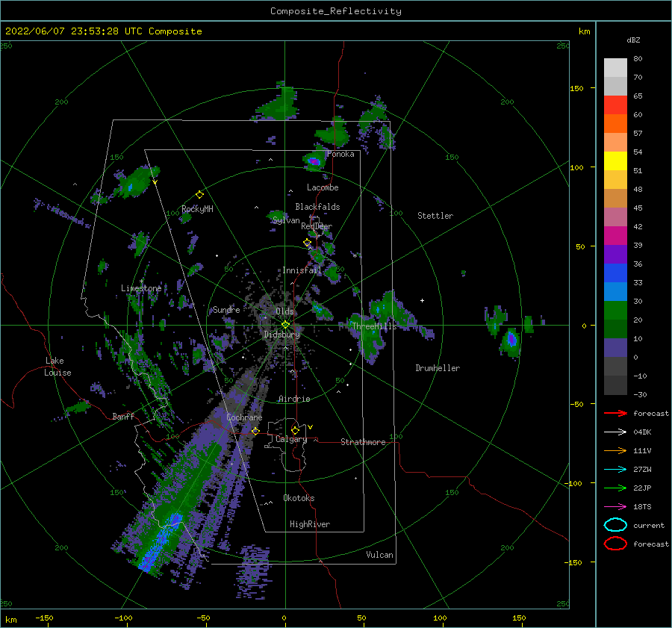Viewport: 672px width, 628px height.
Task: Click the orange 111V arrow legend icon
Action: coord(615,450)
